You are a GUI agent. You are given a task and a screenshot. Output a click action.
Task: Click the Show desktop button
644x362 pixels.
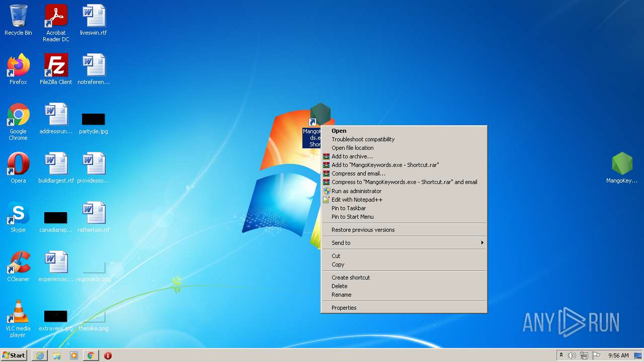[x=638, y=355]
